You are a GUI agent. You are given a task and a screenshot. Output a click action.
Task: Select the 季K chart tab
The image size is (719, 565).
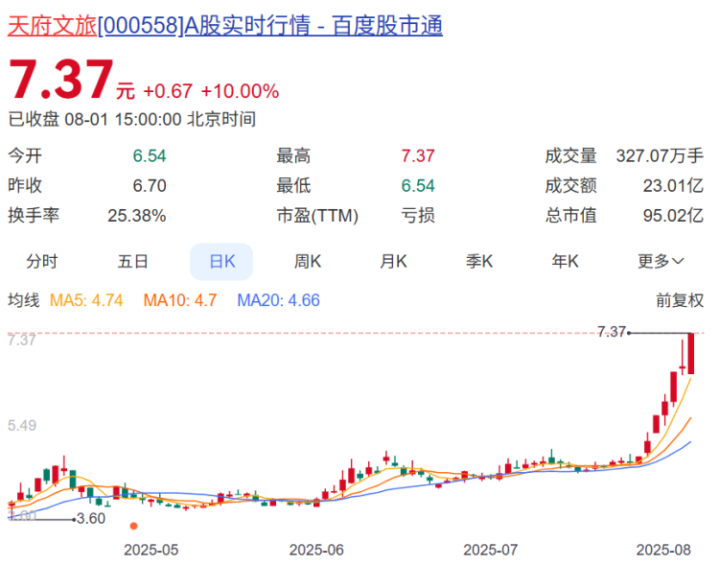[x=479, y=261]
